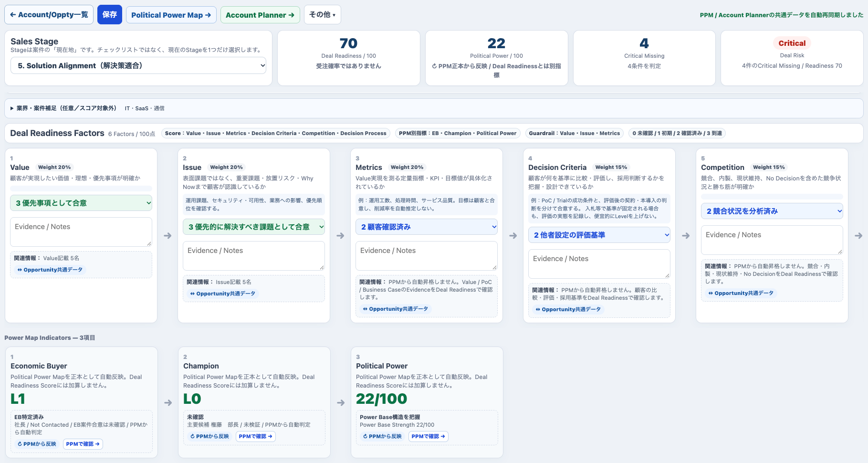
Task: Focus the Issue Evidence / Notes field
Action: pos(254,256)
